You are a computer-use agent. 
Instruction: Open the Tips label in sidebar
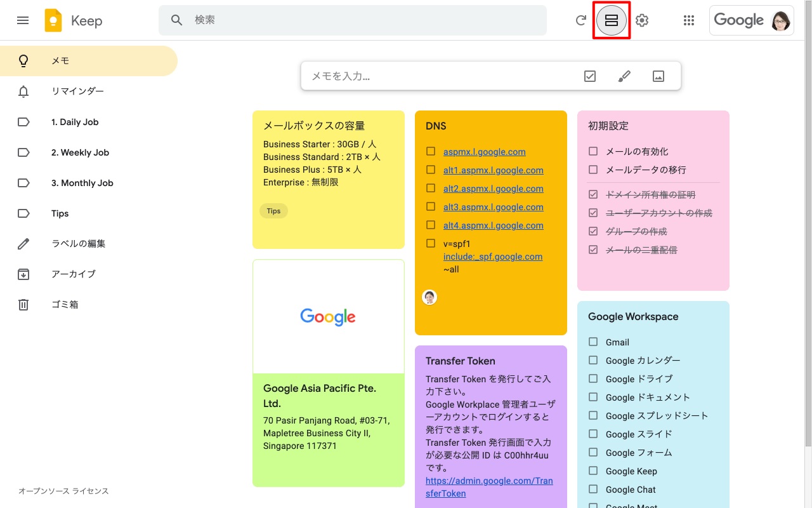tap(89, 213)
